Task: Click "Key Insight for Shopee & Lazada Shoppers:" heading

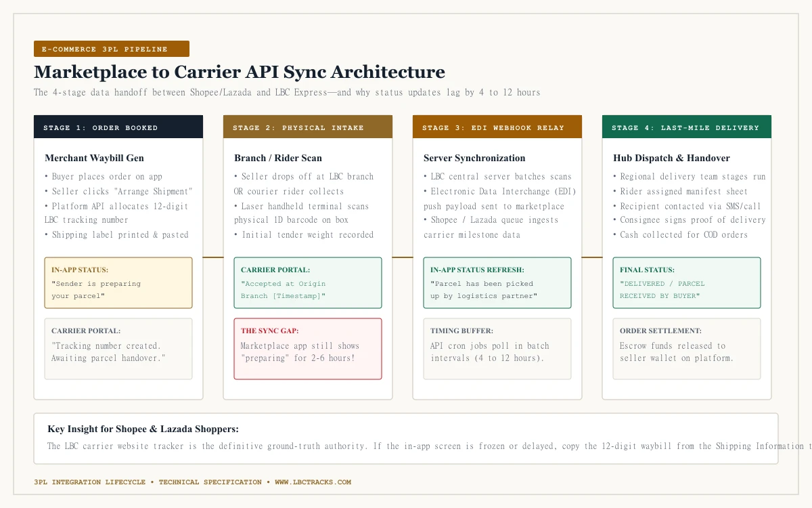Action: click(143, 429)
